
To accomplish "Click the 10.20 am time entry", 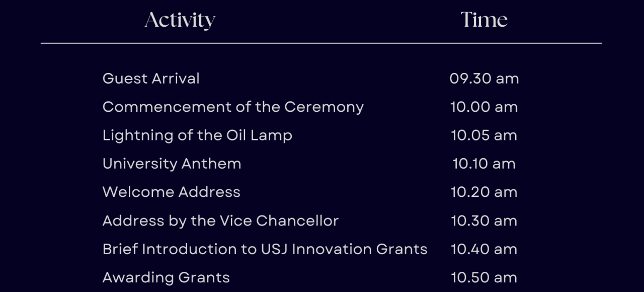I will pos(484,192).
